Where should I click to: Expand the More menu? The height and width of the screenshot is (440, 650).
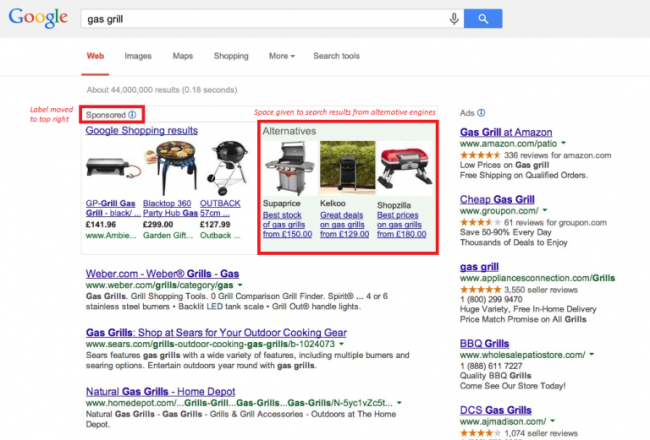point(281,56)
